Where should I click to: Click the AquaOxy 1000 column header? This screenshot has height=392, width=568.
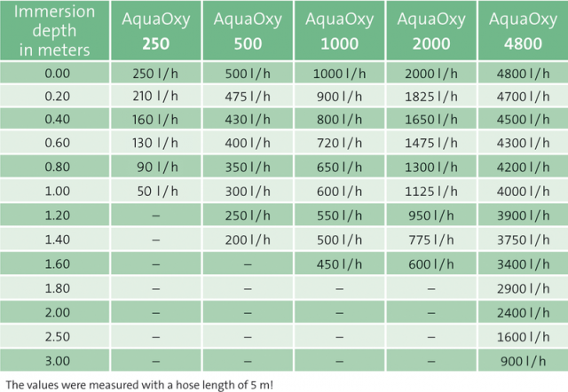(339, 31)
